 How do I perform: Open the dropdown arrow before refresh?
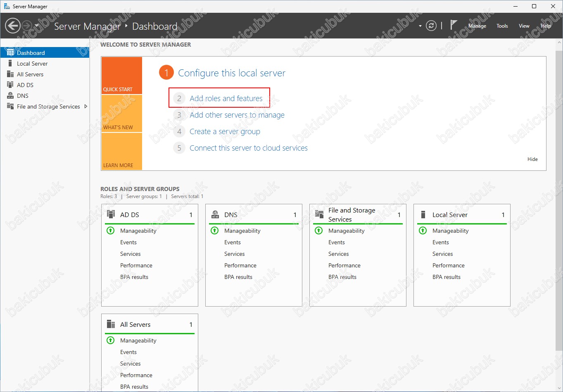coord(420,26)
